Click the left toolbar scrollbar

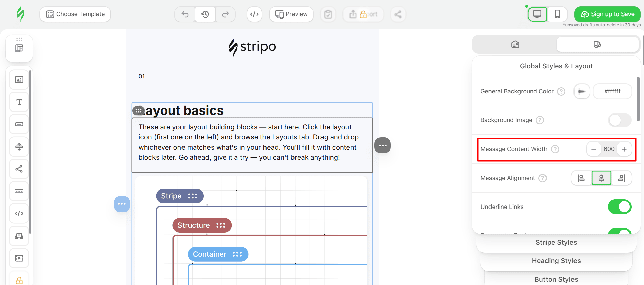[x=30, y=152]
